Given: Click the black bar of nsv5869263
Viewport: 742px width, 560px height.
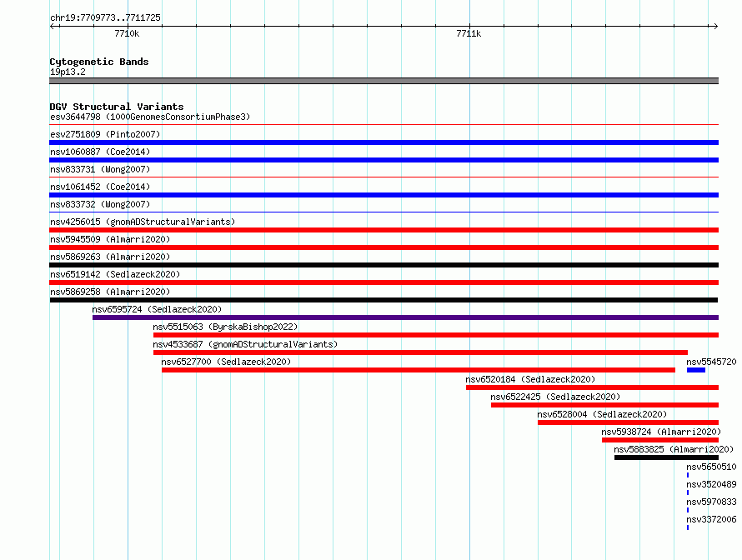Looking at the screenshot, I should click(x=384, y=265).
